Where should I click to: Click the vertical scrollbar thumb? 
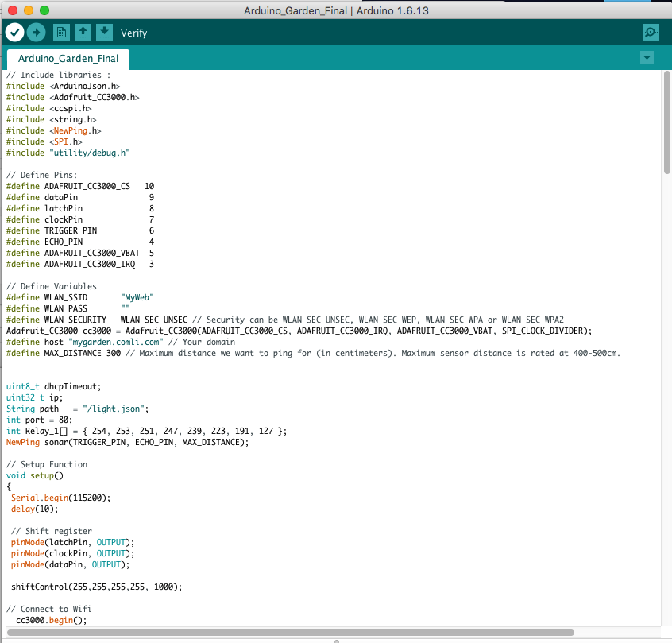point(666,122)
